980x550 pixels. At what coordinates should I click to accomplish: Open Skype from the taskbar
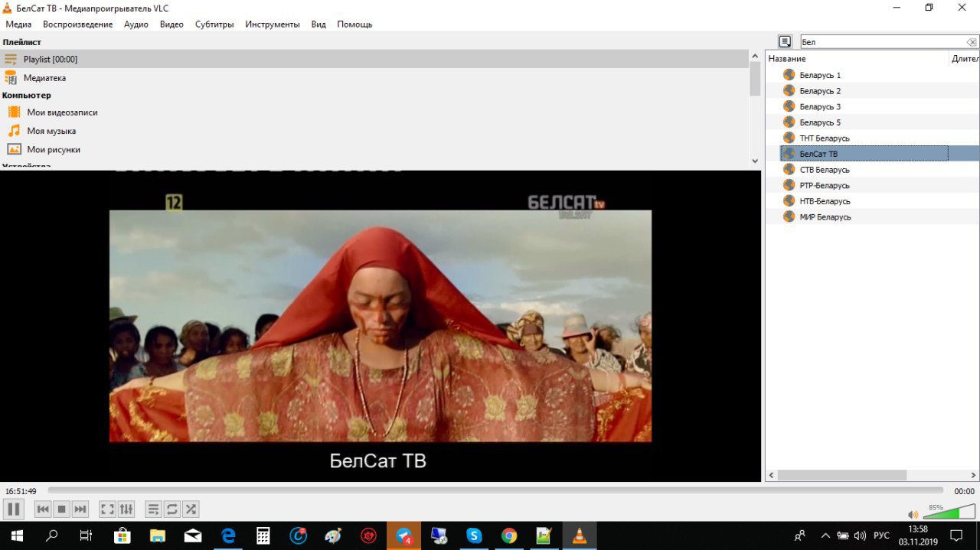[474, 535]
